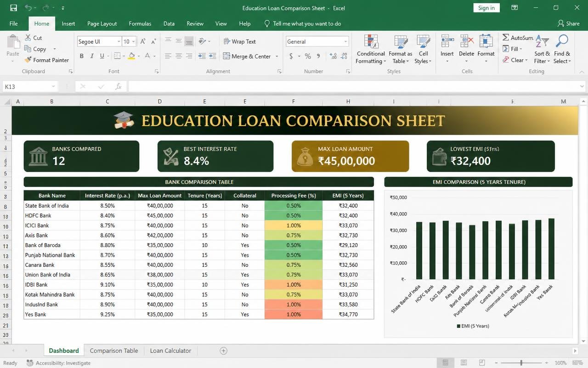This screenshot has width=588, height=368.
Task: Click the formula bar input field
Action: click(x=353, y=86)
